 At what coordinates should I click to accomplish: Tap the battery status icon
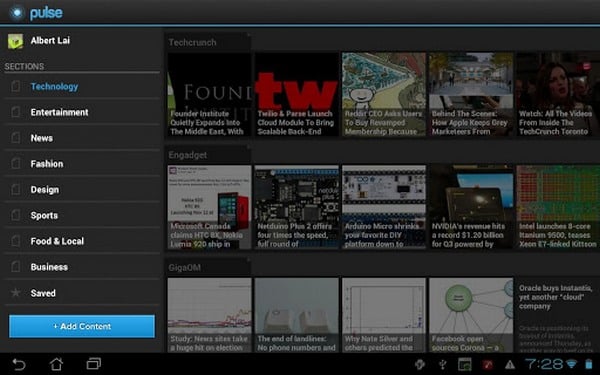click(589, 364)
